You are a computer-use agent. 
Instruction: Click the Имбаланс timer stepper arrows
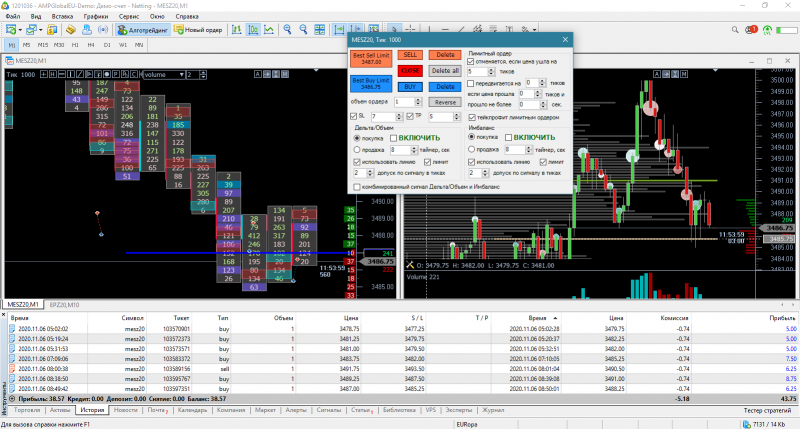(529, 149)
